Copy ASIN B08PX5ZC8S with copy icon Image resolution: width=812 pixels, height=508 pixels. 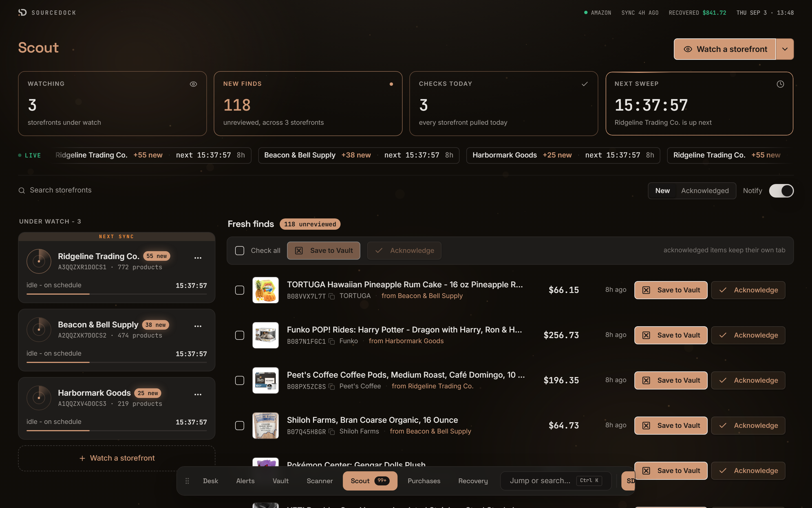332,387
